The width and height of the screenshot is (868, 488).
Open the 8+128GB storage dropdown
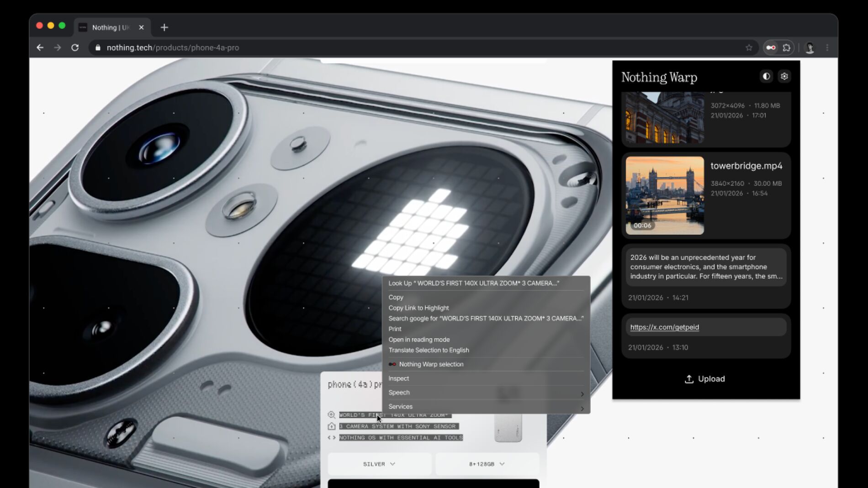point(487,464)
